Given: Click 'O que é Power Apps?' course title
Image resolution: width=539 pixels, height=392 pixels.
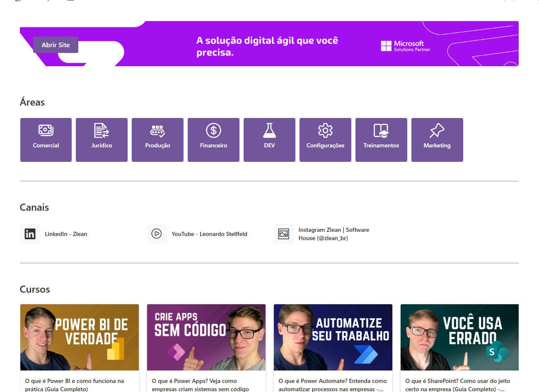Looking at the screenshot, I should 201,385.
